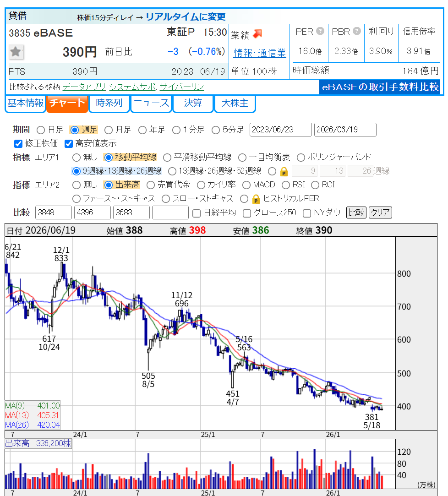Select 13週線・26週線・52週線 radio option

tap(172, 171)
